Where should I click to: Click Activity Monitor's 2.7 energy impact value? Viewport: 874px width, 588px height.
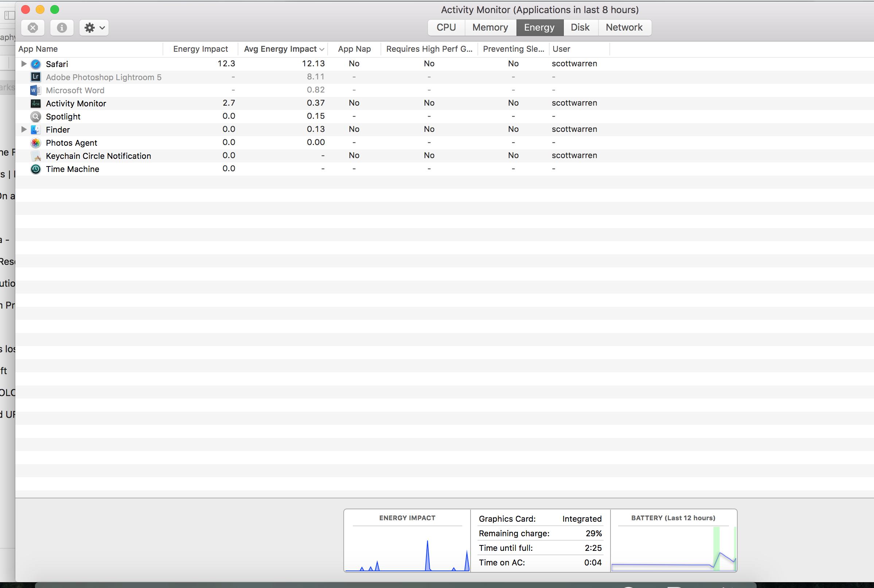click(229, 103)
